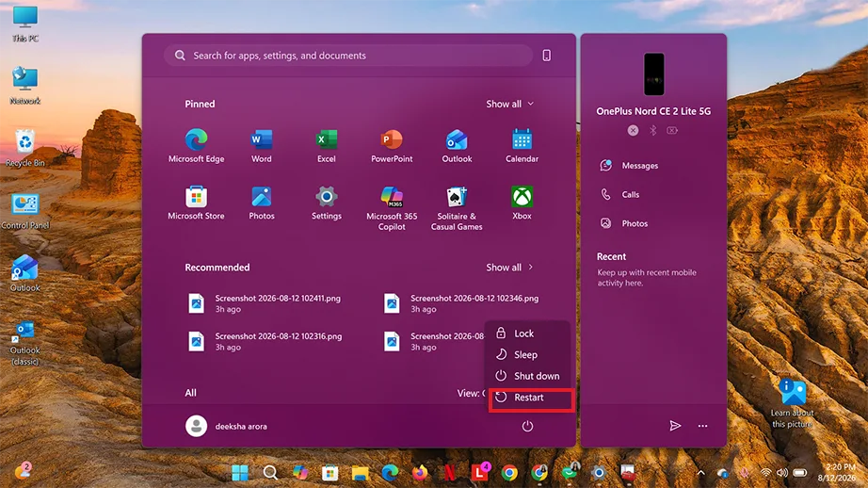This screenshot has width=868, height=488.
Task: Open Settings from the Pinned apps
Action: point(326,203)
